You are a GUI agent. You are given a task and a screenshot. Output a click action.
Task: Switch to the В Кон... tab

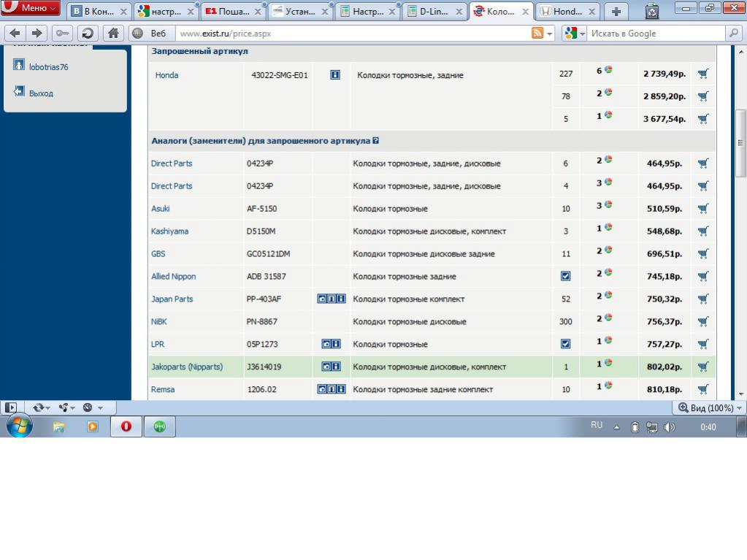coord(98,12)
